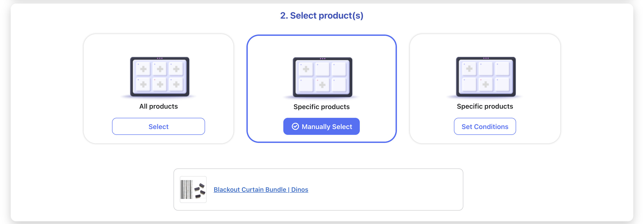Click the bottom-left plus tile in All products tablet
The height and width of the screenshot is (224, 644).
tap(143, 84)
